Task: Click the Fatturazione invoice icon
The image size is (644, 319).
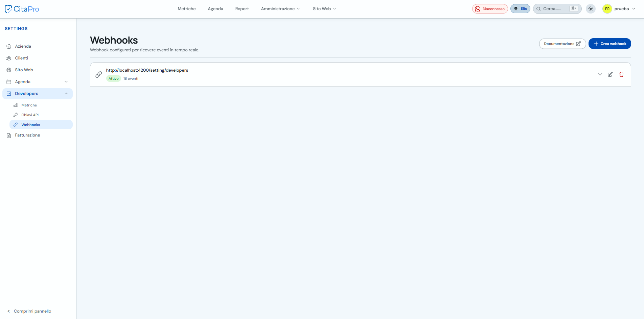Action: point(9,136)
